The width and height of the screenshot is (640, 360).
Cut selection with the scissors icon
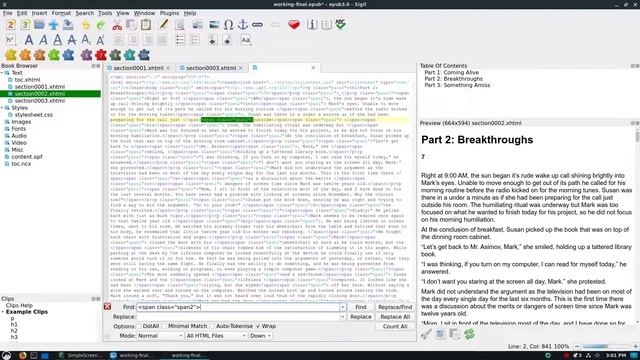coord(117,25)
